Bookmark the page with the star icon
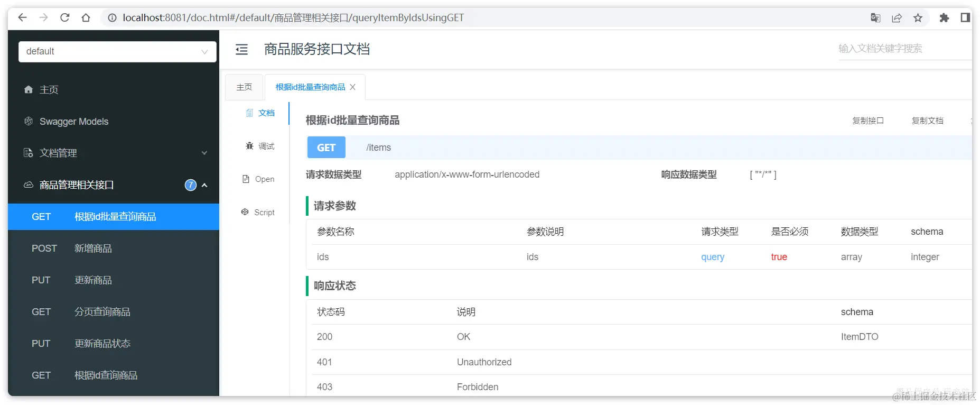 (x=918, y=18)
